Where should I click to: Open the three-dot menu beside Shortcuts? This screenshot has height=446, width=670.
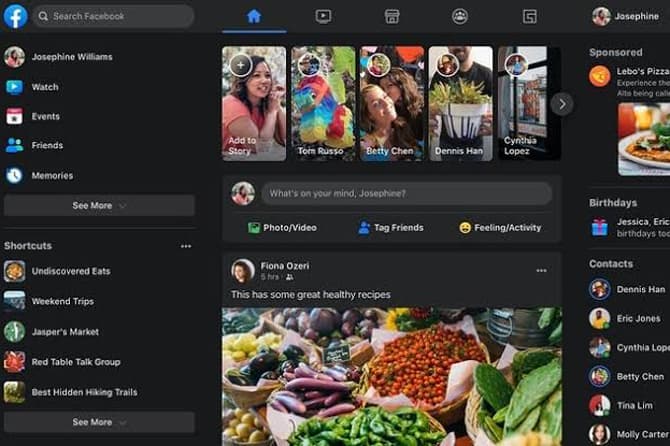tap(185, 246)
